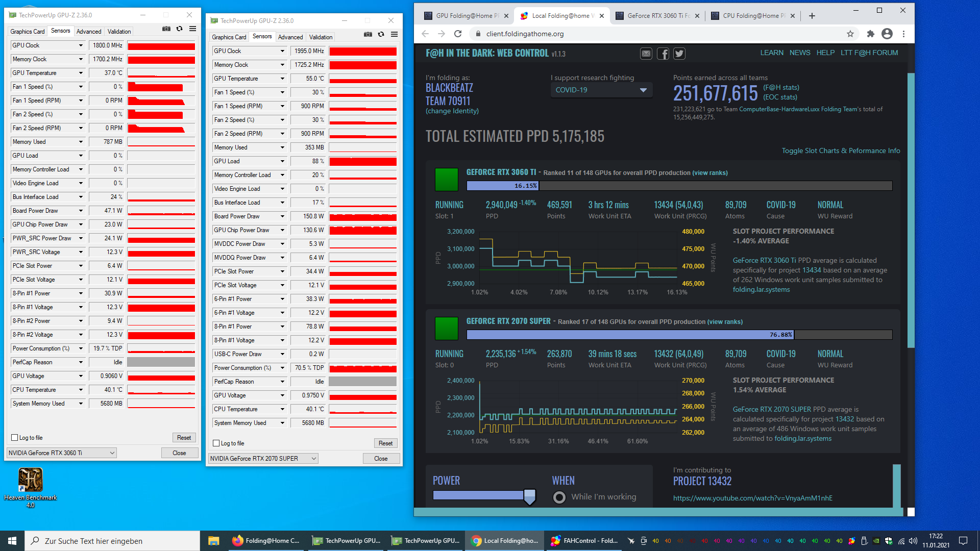
Task: Open File Explorer from the taskbar
Action: 213,541
